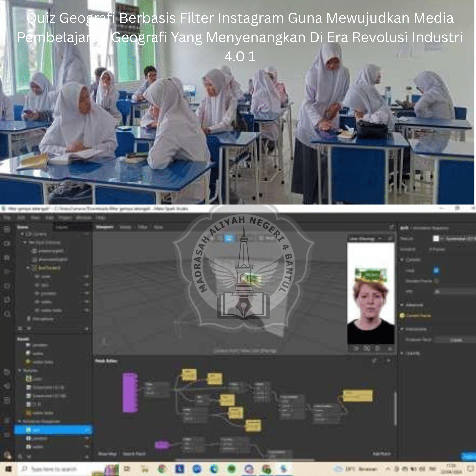Screen dimensions: 476x476
Task: Open the Project menu
Action: 65,218
